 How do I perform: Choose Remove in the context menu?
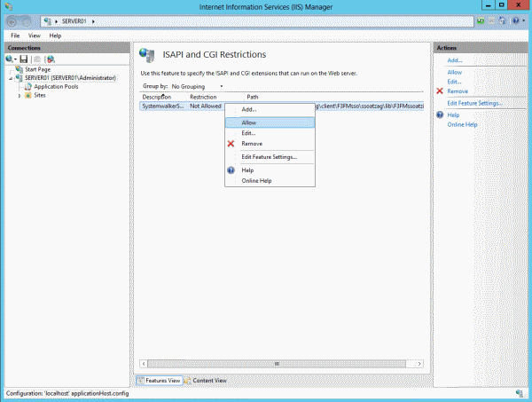pyautogui.click(x=270, y=144)
